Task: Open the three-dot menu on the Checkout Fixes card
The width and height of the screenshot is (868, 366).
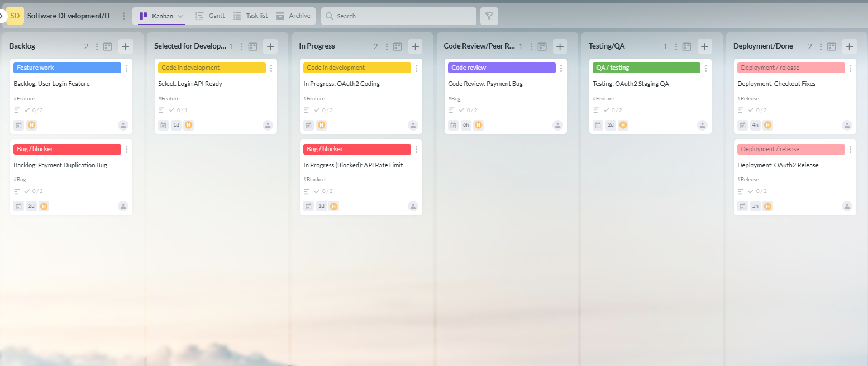Action: (x=851, y=68)
